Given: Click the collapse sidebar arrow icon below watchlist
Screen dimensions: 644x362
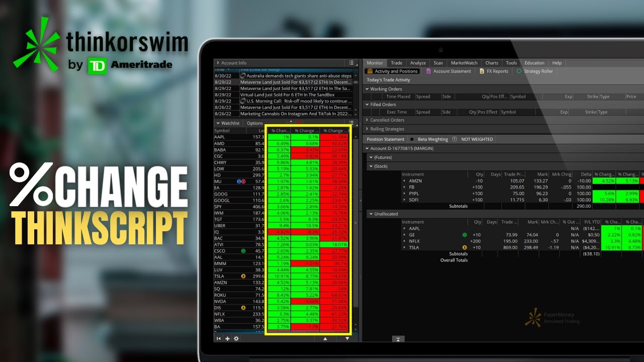Looking at the screenshot, I should click(x=219, y=338).
